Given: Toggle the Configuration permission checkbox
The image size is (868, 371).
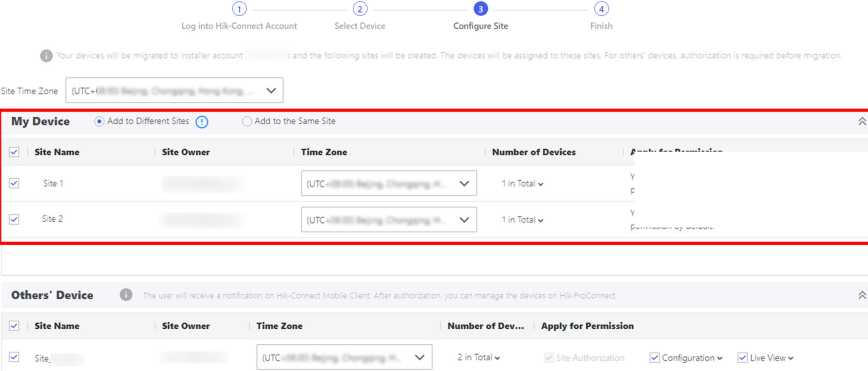Looking at the screenshot, I should tap(655, 358).
